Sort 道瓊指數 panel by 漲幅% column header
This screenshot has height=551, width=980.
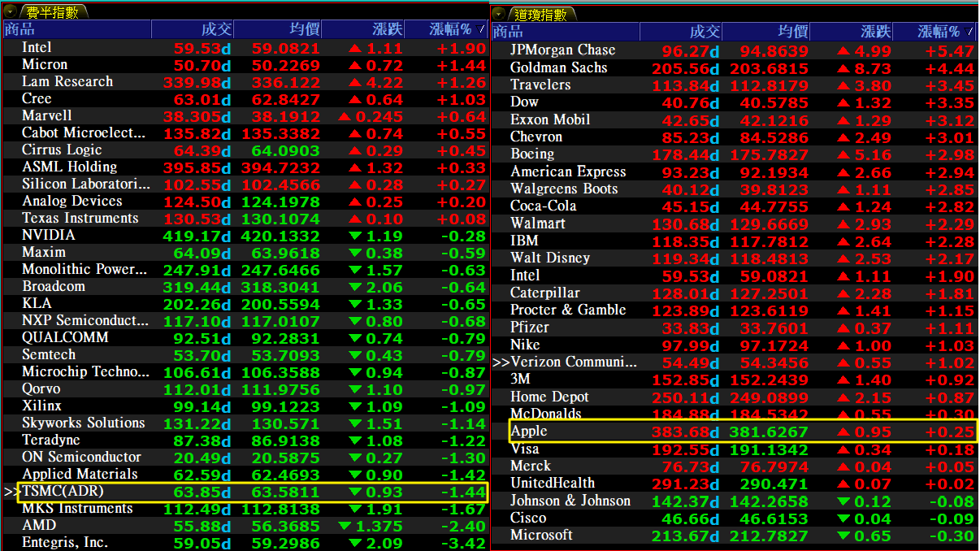coord(935,32)
